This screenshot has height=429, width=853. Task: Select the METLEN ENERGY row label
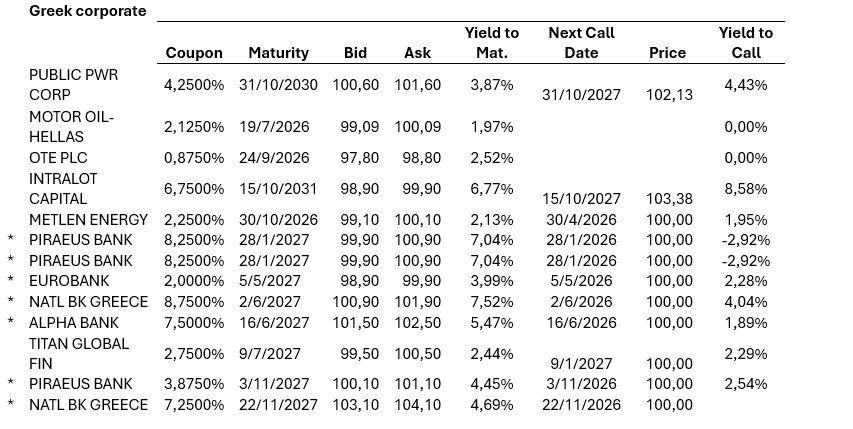[x=88, y=219]
